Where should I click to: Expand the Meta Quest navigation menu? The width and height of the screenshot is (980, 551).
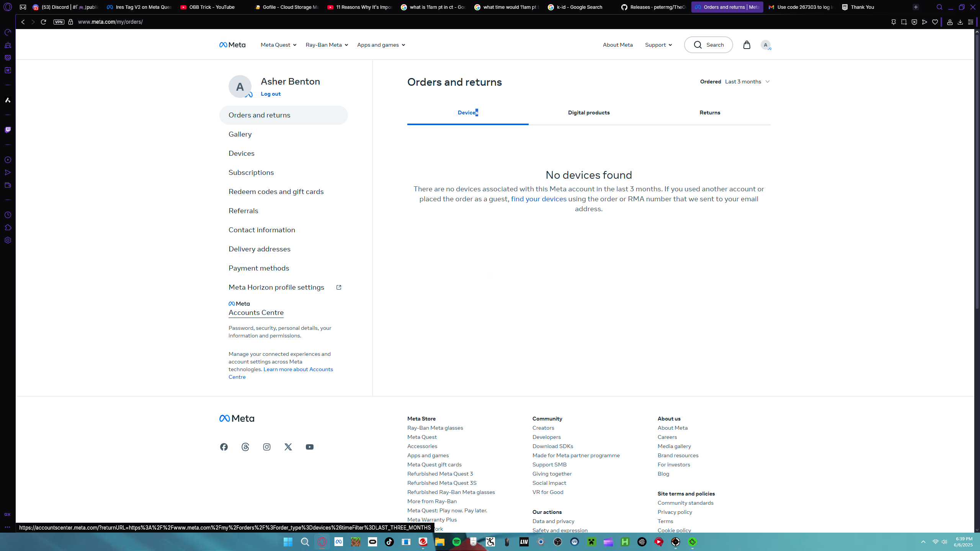coord(278,45)
